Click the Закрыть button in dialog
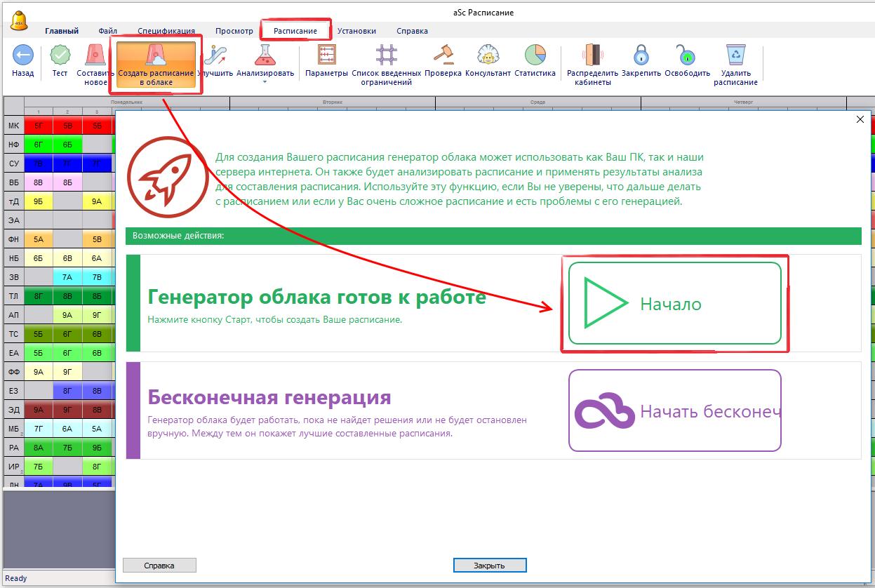Image resolution: width=875 pixels, height=588 pixels. [x=489, y=566]
